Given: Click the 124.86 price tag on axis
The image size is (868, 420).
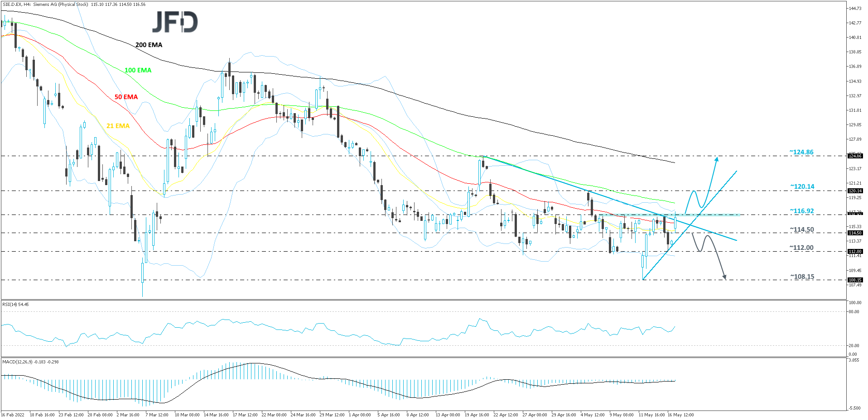Looking at the screenshot, I should [855, 156].
